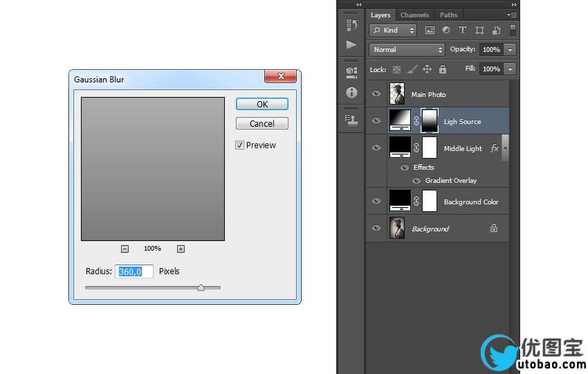Image resolution: width=588 pixels, height=374 pixels.
Task: Click the Gaussian Blur preview area
Action: [x=153, y=169]
